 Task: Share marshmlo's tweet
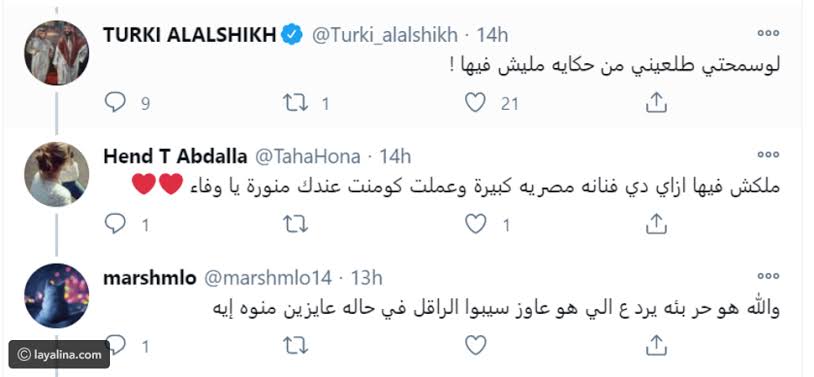656,345
